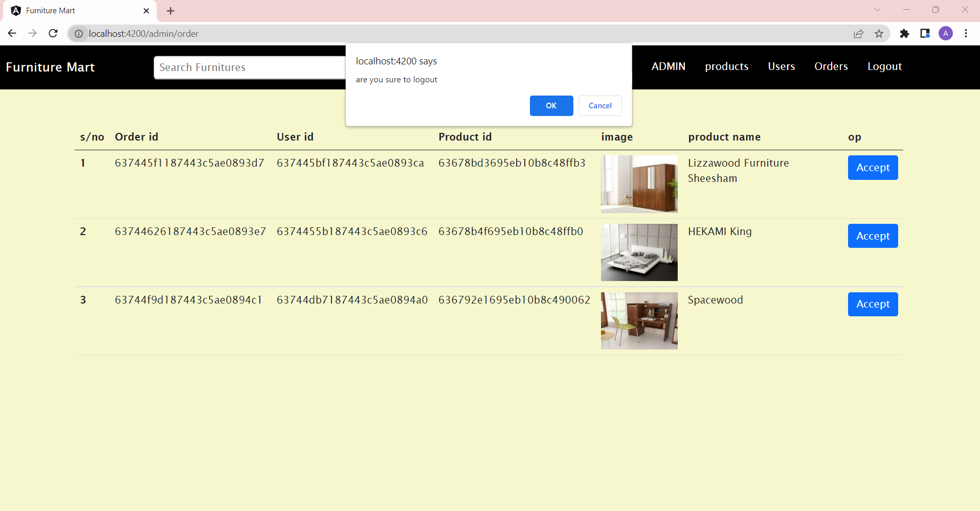Confirm logout with the OK button
Image resolution: width=980 pixels, height=511 pixels.
point(551,106)
